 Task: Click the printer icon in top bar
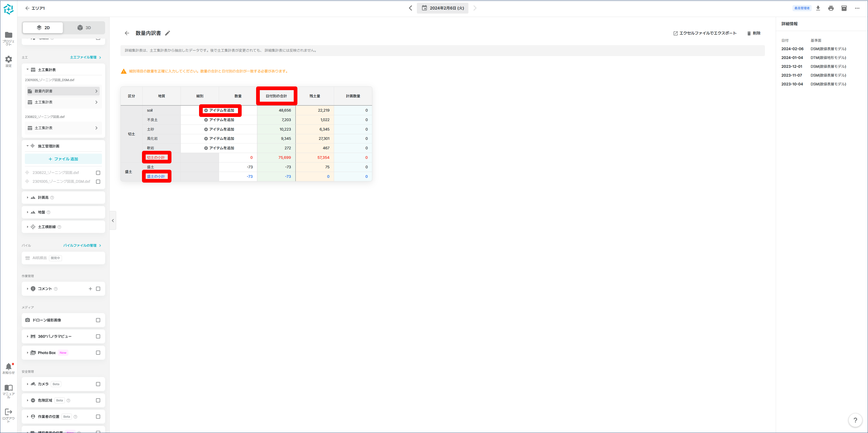tap(831, 8)
